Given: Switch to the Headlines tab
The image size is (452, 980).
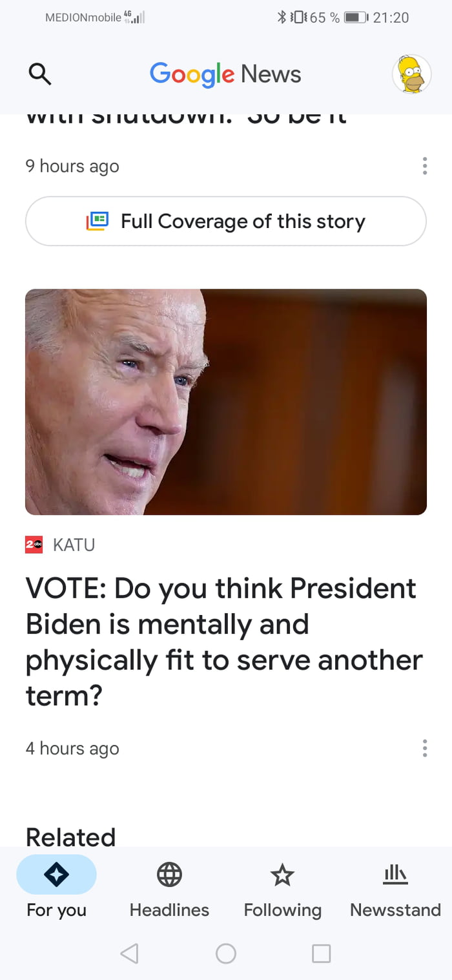Looking at the screenshot, I should coord(169,891).
